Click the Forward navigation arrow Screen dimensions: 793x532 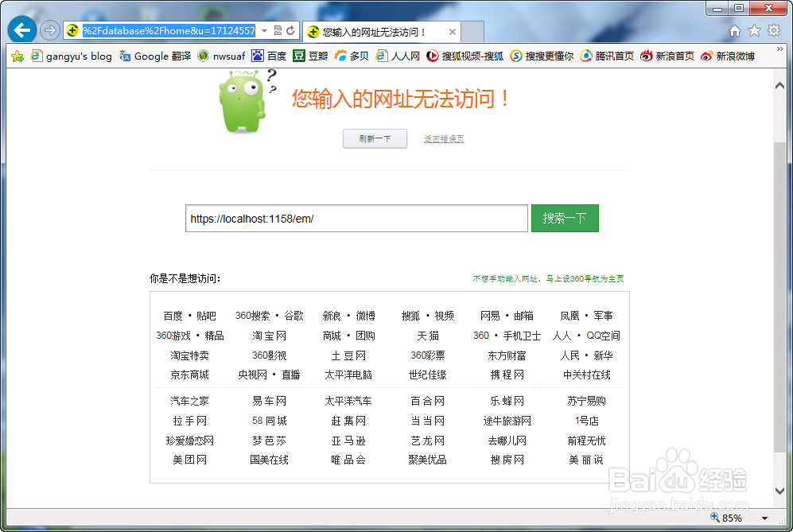coord(49,30)
